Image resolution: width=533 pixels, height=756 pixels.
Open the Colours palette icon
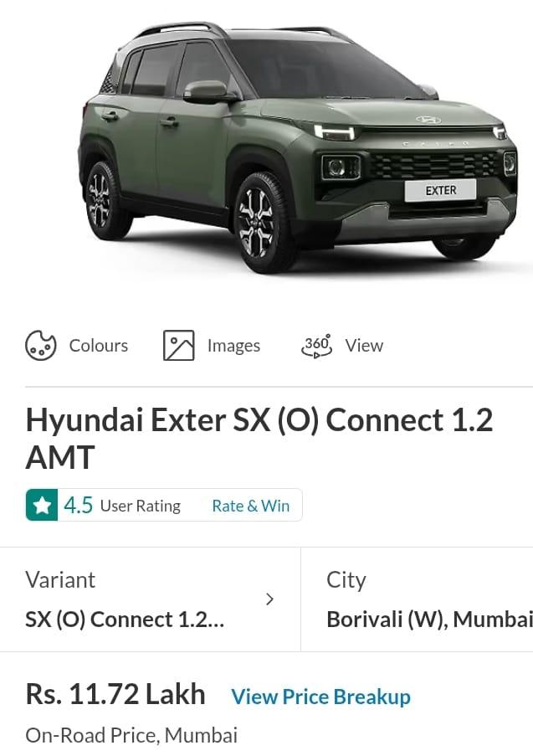point(40,345)
